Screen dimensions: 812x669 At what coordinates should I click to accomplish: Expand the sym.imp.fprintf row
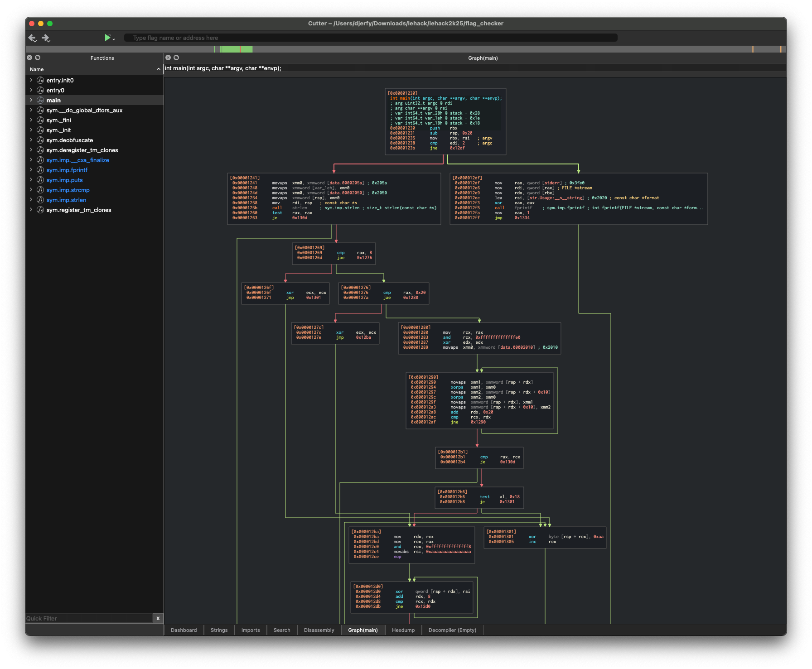click(31, 170)
